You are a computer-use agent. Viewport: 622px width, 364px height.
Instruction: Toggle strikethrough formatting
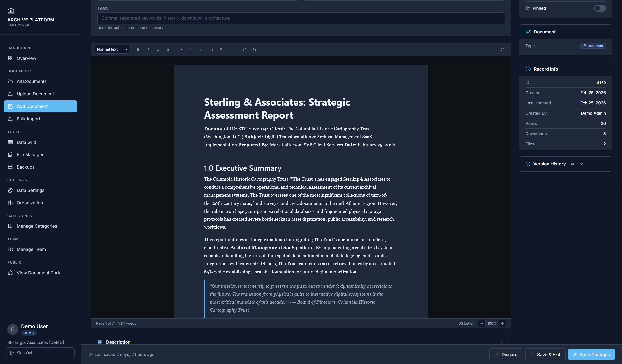(168, 49)
